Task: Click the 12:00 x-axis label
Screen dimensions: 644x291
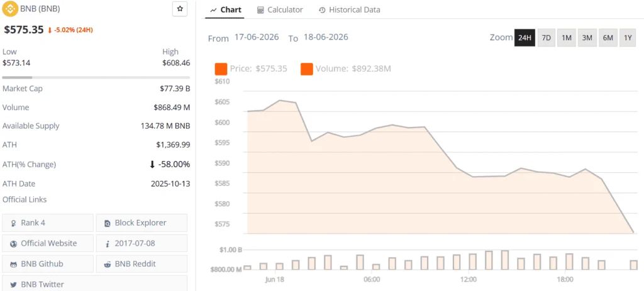Action: (468, 280)
